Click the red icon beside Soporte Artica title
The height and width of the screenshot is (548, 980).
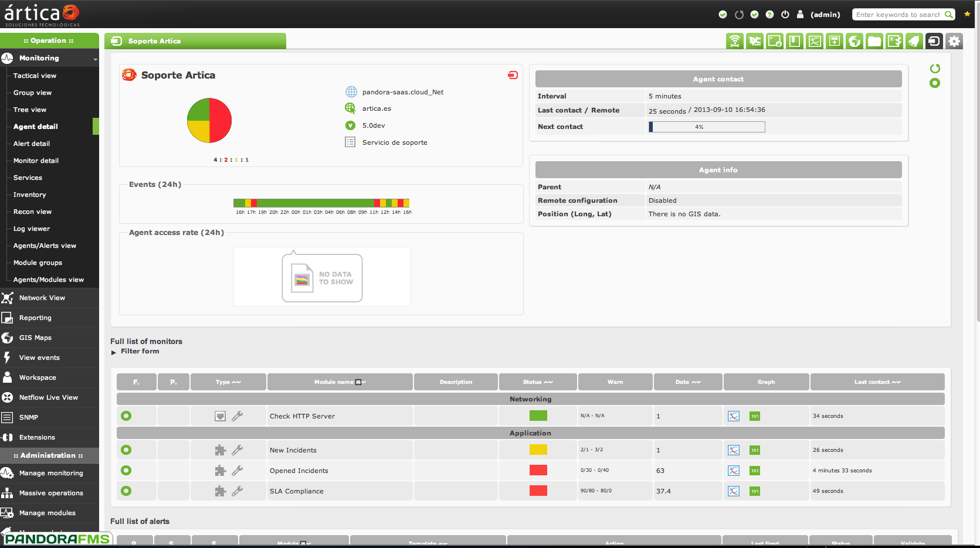click(513, 75)
